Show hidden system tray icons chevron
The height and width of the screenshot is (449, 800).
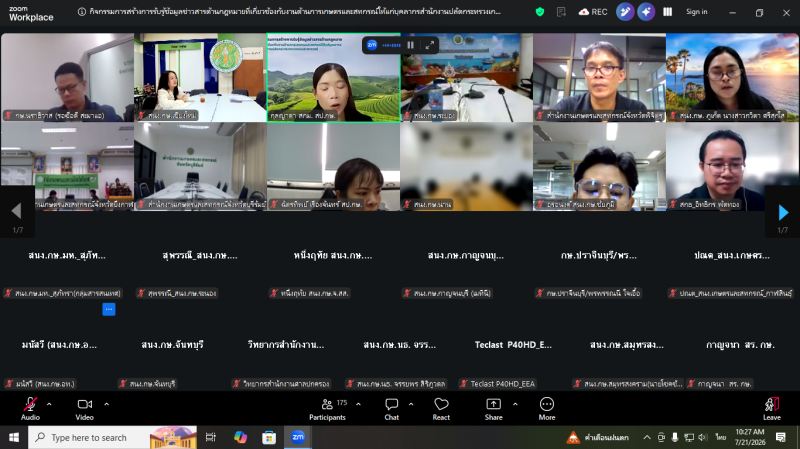coord(646,437)
